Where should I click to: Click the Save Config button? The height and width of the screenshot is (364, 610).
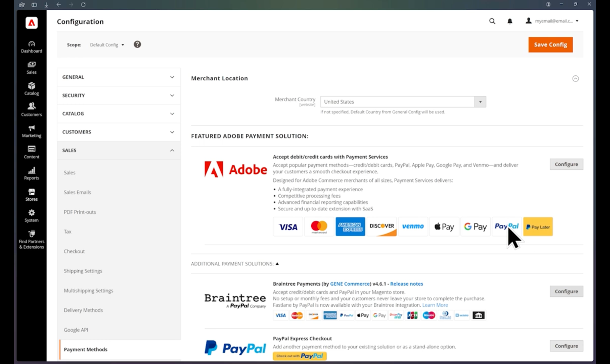(550, 45)
